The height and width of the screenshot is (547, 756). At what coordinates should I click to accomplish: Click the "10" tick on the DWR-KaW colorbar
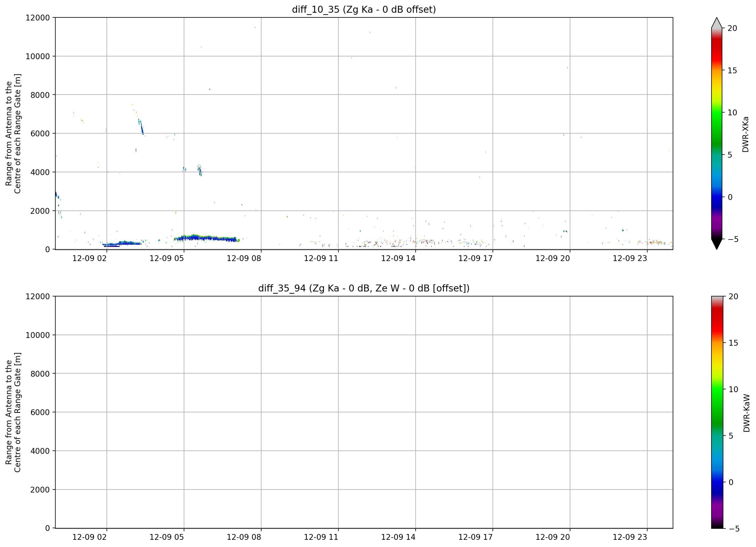[733, 389]
